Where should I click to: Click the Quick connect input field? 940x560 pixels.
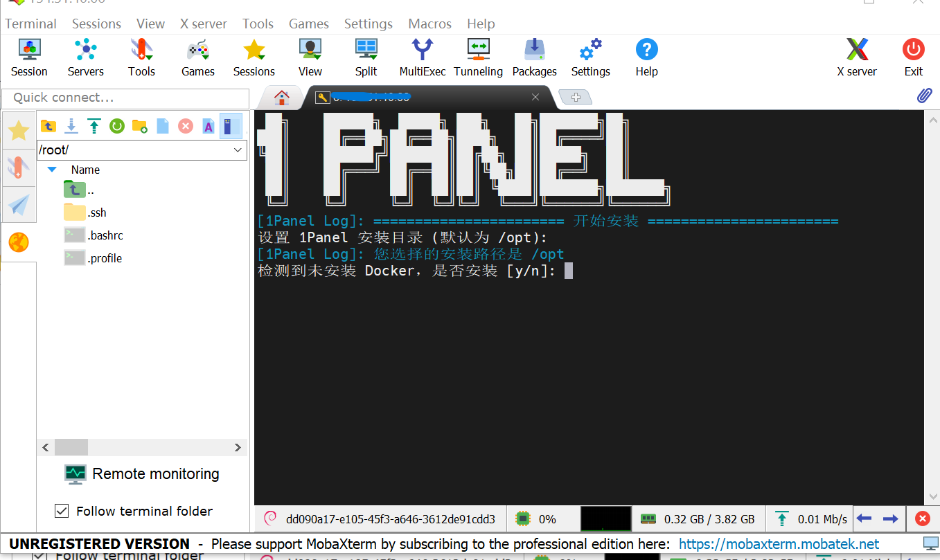125,98
